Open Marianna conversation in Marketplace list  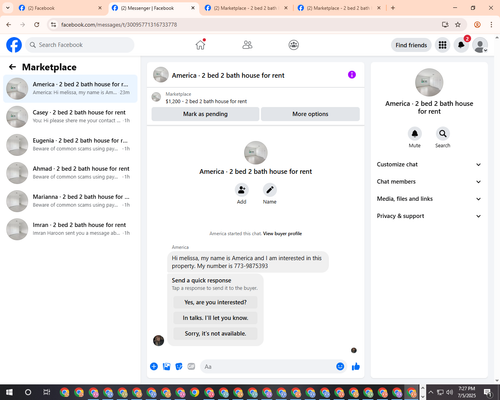pos(70,201)
